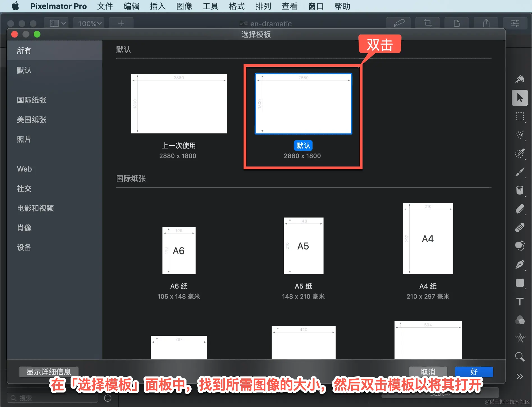The height and width of the screenshot is (407, 532).
Task: Select the Arrange arrow tool
Action: [x=520, y=98]
